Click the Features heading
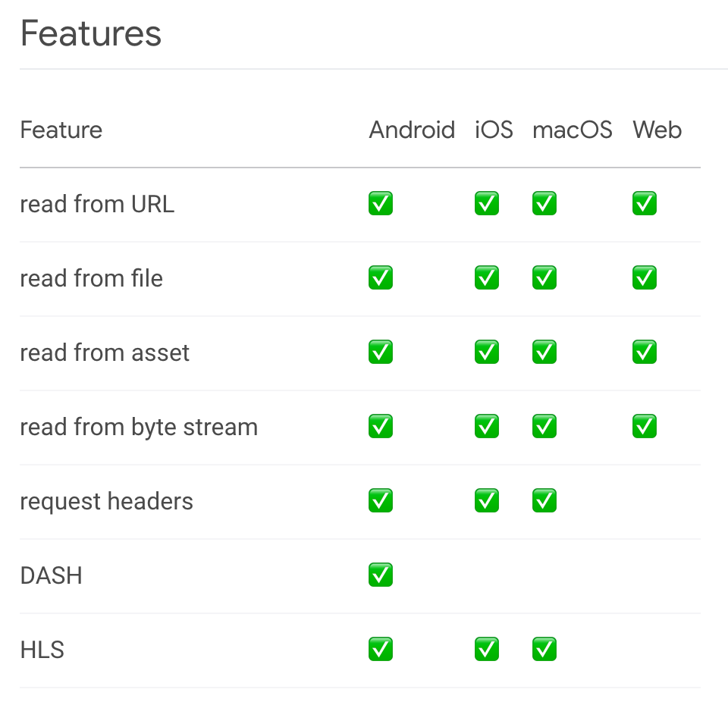This screenshot has height=702, width=728. click(91, 34)
